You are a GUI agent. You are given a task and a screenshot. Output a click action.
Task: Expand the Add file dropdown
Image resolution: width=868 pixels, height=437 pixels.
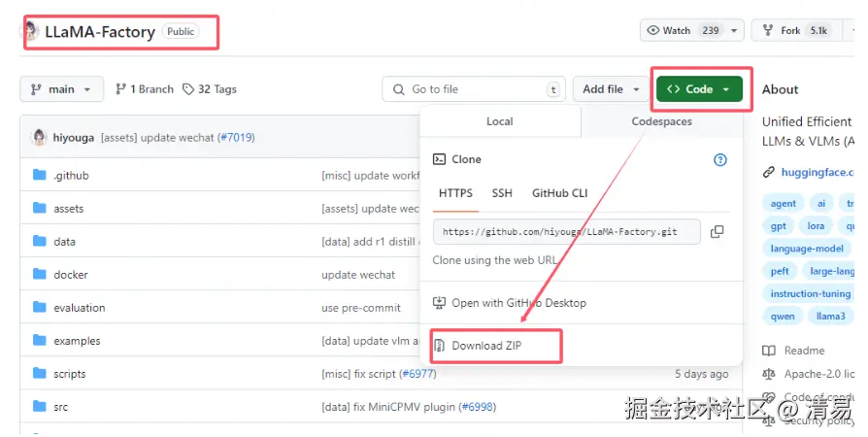click(611, 89)
